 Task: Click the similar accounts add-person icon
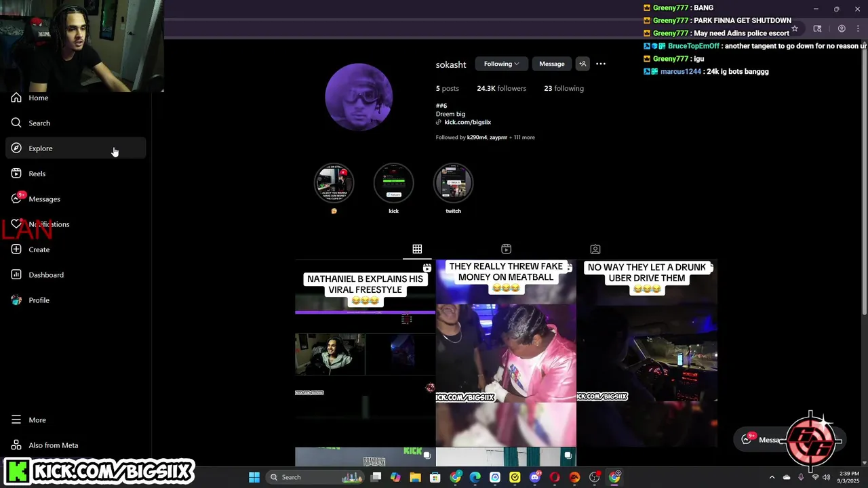point(583,64)
